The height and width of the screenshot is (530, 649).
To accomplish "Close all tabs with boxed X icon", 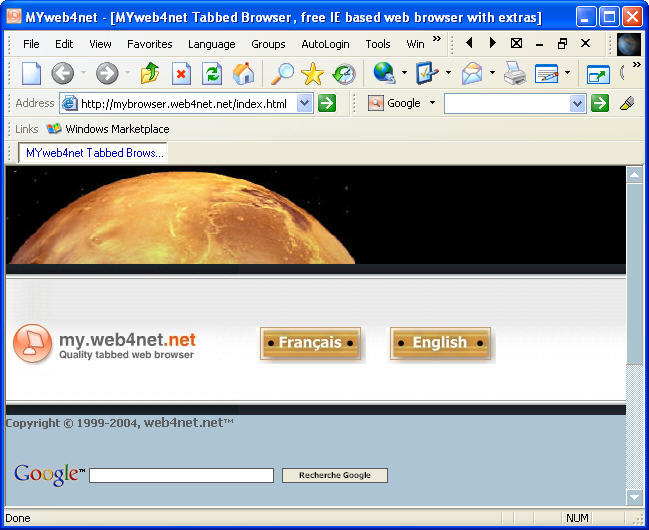I will [516, 43].
